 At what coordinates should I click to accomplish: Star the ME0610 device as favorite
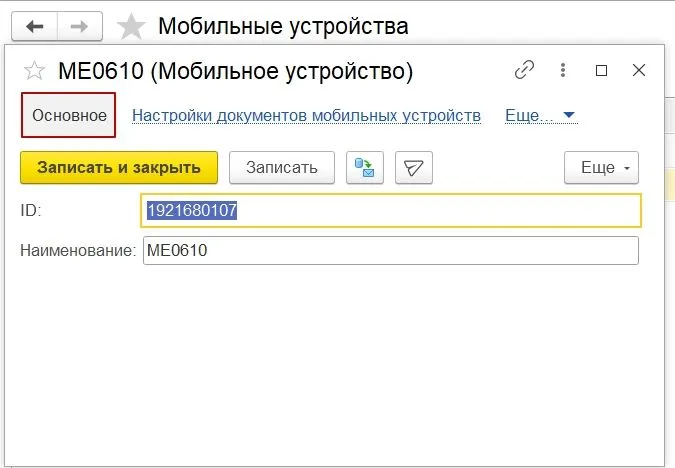(x=34, y=72)
